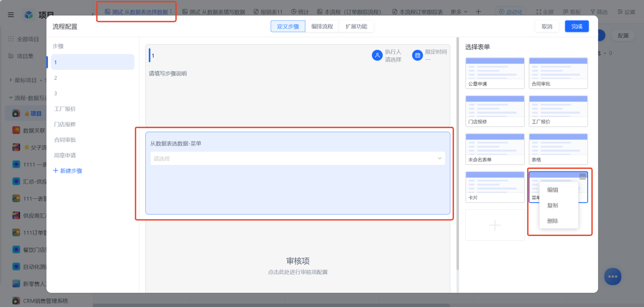Click the 数据关联 sidebar item icon
Image resolution: width=644 pixels, height=307 pixels.
16,130
